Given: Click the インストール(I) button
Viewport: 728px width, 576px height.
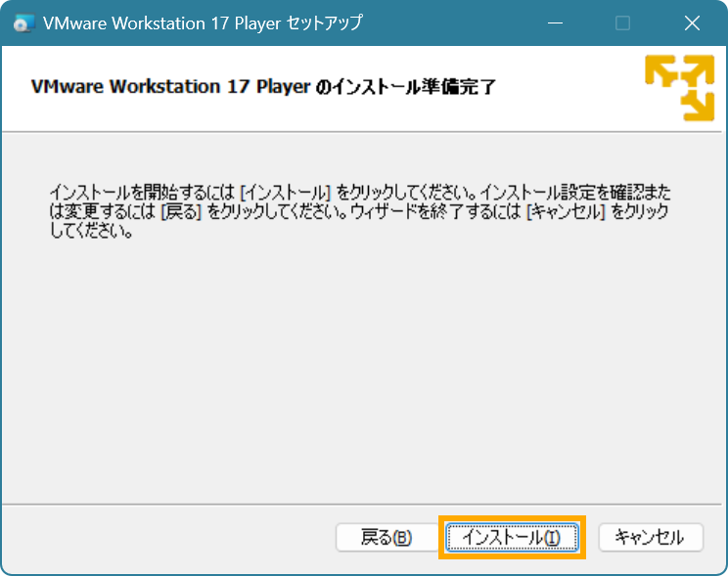Looking at the screenshot, I should (512, 538).
